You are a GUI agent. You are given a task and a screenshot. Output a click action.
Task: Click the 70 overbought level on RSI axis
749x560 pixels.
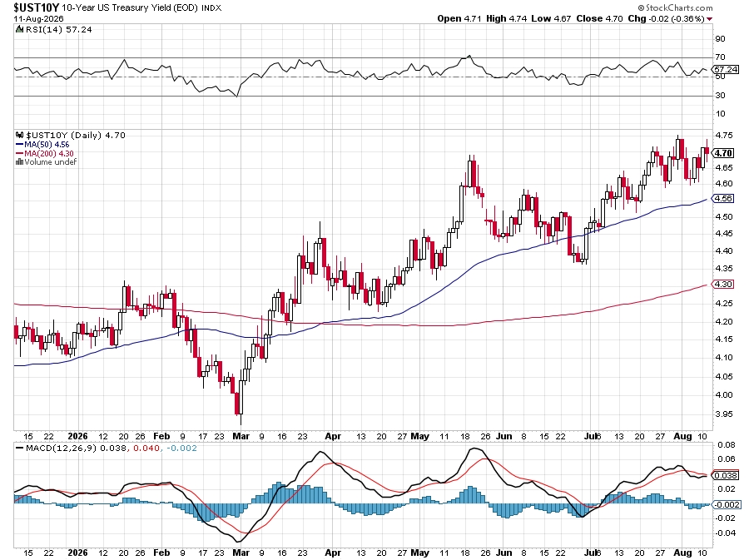point(720,57)
